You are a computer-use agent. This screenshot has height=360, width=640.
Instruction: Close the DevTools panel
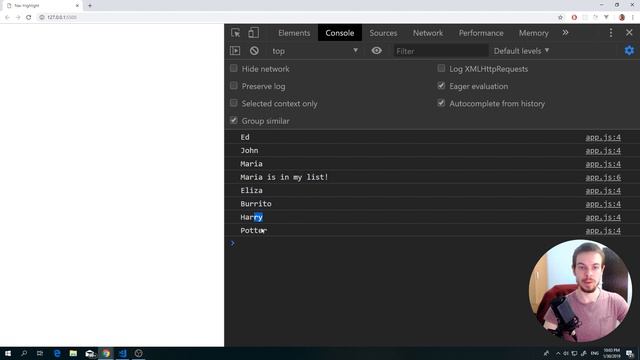(629, 33)
